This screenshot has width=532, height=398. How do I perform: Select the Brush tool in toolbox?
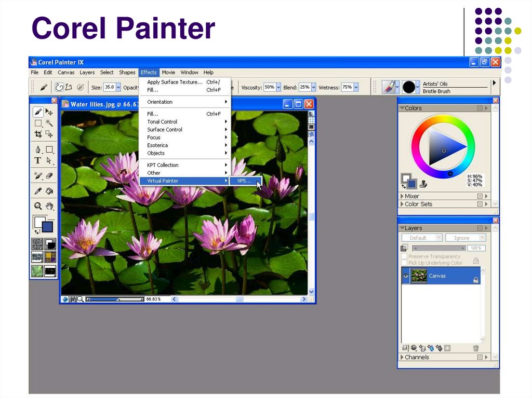38,112
